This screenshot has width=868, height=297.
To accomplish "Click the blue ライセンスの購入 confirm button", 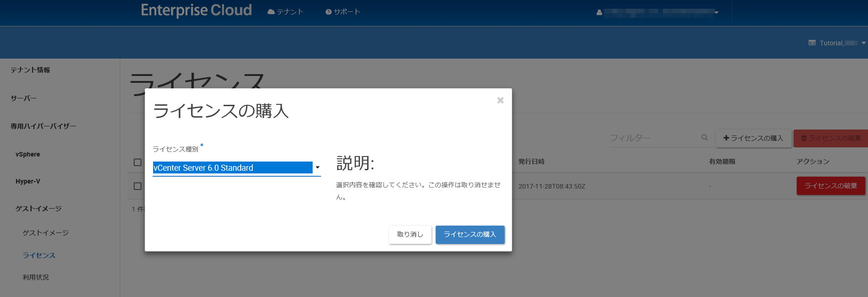I will tap(470, 234).
